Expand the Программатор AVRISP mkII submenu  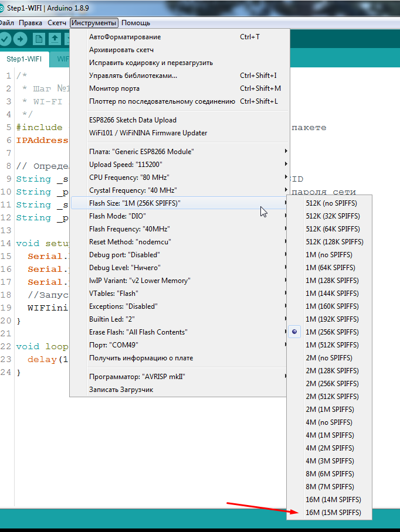[180, 377]
